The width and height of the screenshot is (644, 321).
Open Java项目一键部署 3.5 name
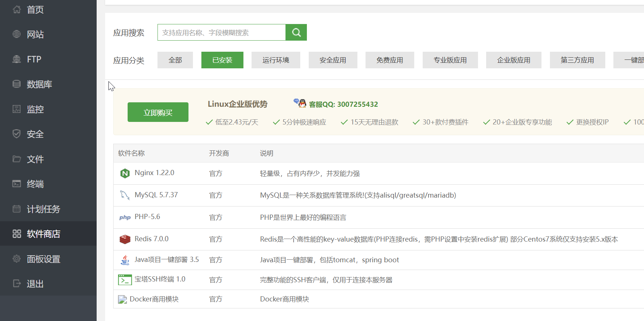coord(167,260)
